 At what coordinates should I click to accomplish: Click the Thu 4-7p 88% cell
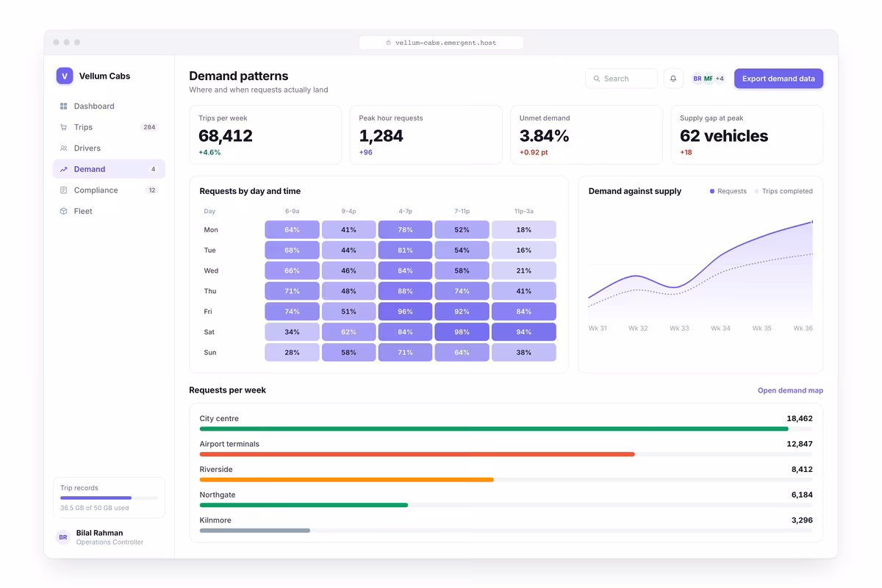[x=405, y=291]
